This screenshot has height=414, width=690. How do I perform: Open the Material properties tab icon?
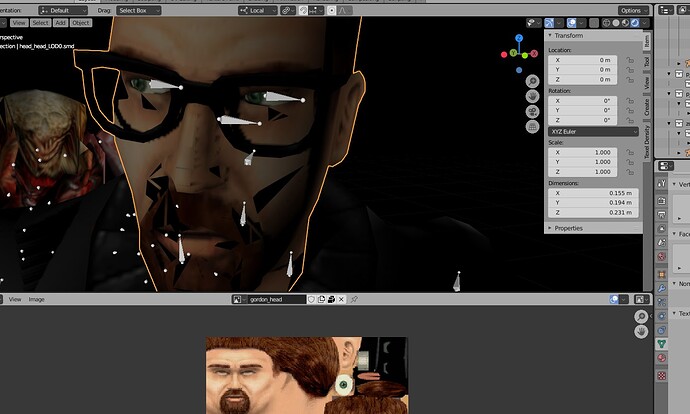point(661,358)
